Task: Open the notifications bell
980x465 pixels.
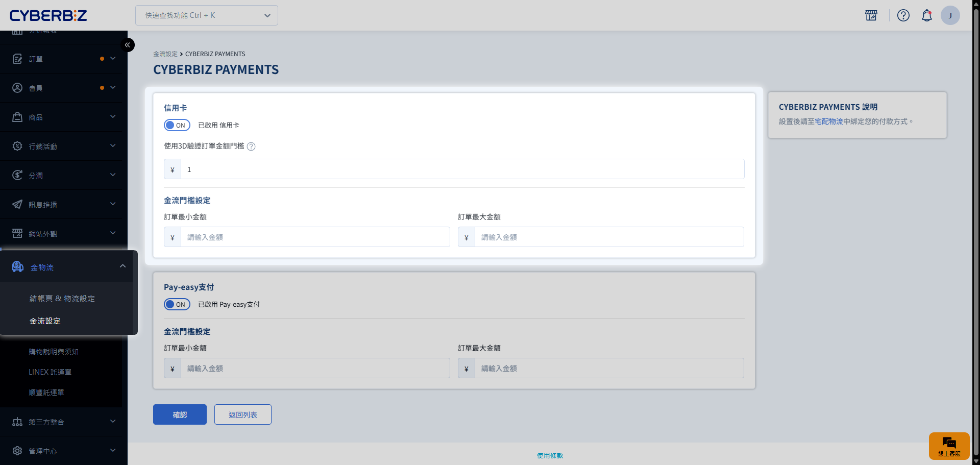Action: coord(926,15)
